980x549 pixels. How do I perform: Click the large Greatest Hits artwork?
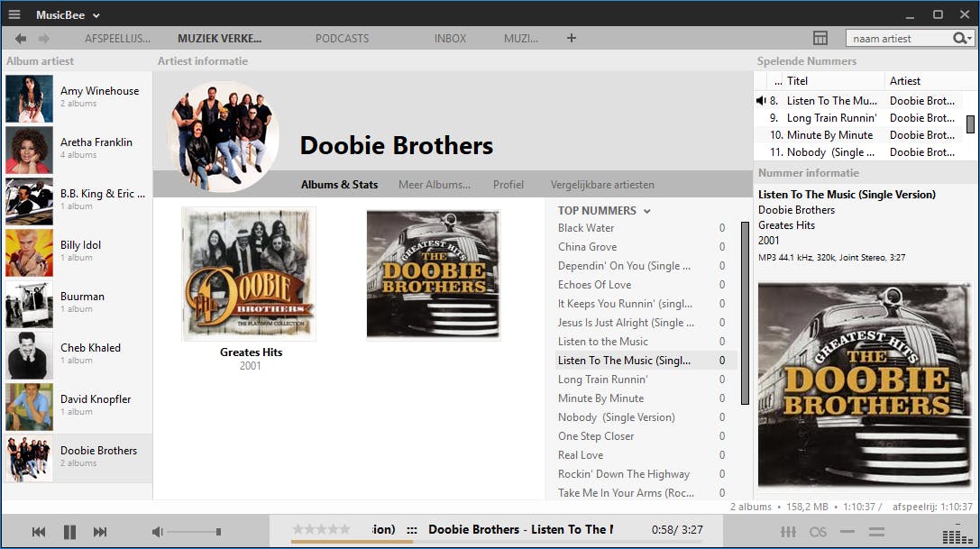tap(865, 385)
